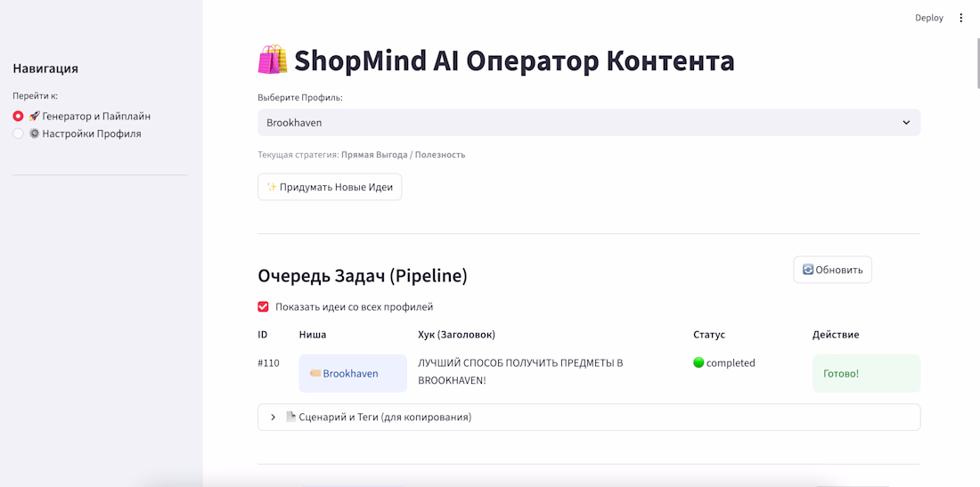
Task: Click the rocket icon beside Генератор и Пайплайн
Action: click(35, 116)
